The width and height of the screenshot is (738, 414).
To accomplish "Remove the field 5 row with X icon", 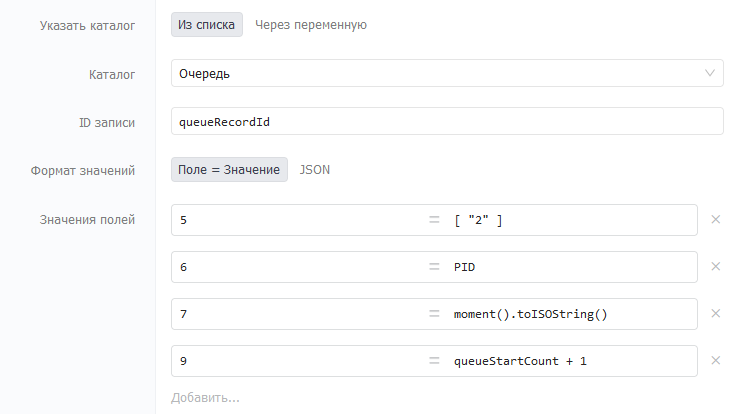I will (715, 219).
